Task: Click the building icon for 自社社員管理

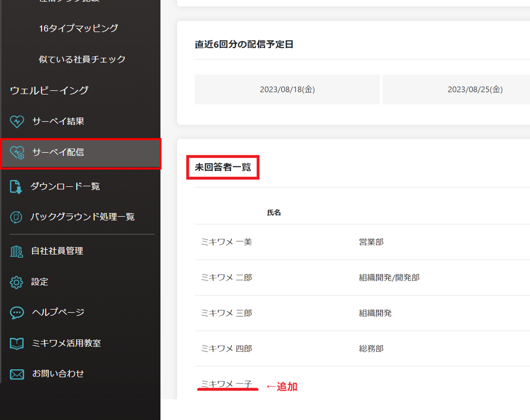Action: coord(17,251)
